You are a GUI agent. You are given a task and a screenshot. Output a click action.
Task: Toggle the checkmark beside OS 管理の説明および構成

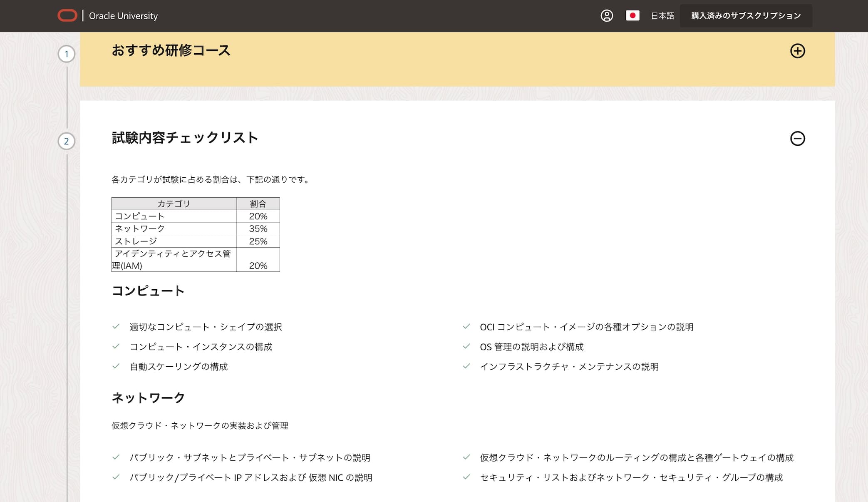[x=466, y=346]
